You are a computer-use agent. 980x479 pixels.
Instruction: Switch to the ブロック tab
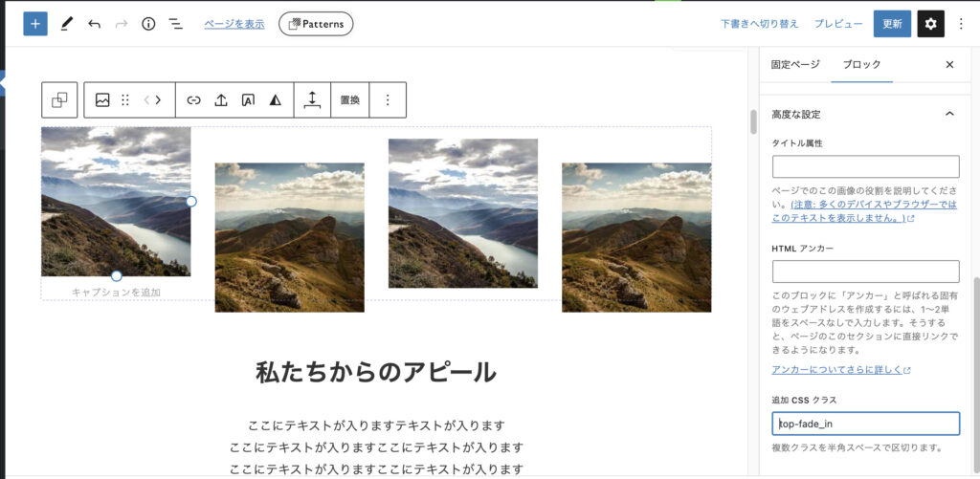pos(861,64)
